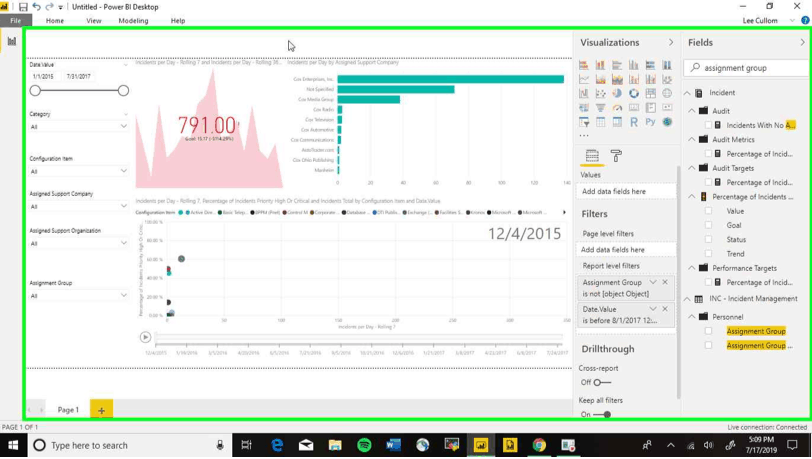Select the Donut chart visual

click(x=634, y=93)
